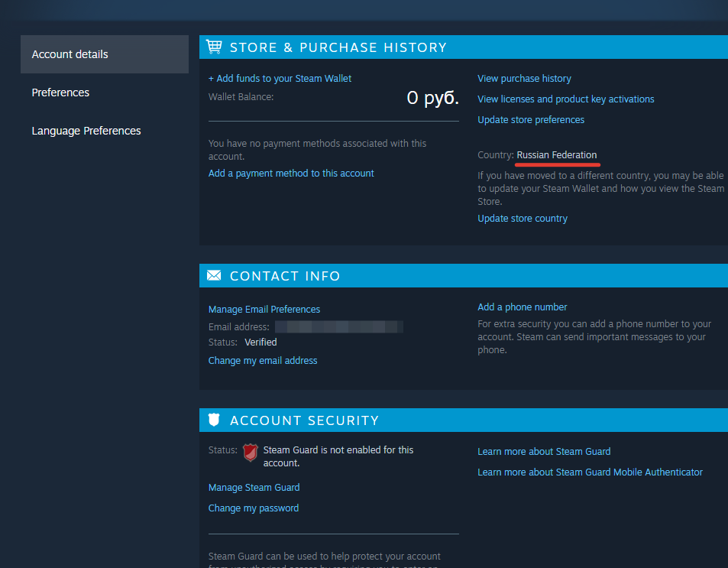Click Change my email address
Viewport: 728px width, 568px height.
tap(263, 361)
